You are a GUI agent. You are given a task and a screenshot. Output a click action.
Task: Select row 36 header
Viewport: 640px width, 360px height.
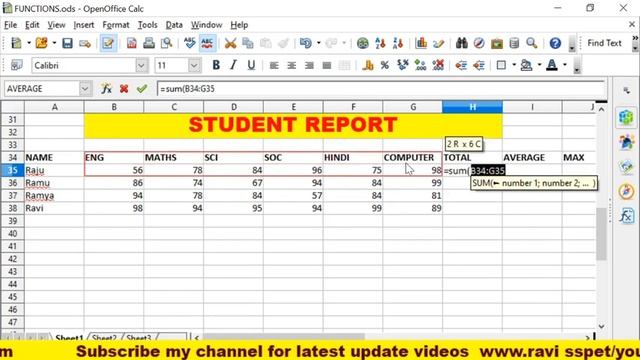click(x=12, y=183)
